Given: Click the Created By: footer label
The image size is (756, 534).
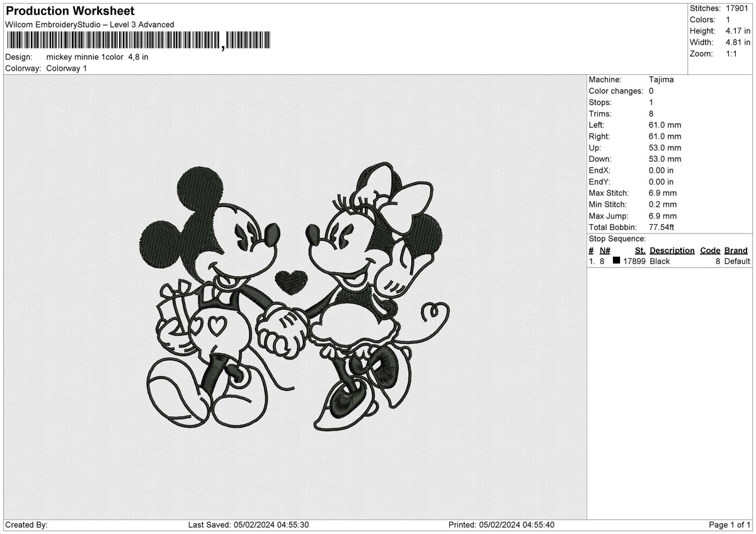Looking at the screenshot, I should 26,525.
